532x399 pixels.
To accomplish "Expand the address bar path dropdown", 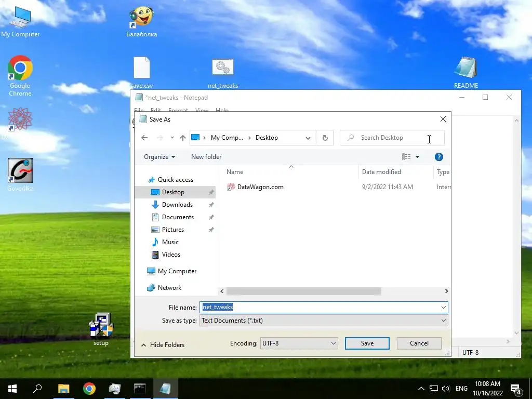I will [308, 138].
